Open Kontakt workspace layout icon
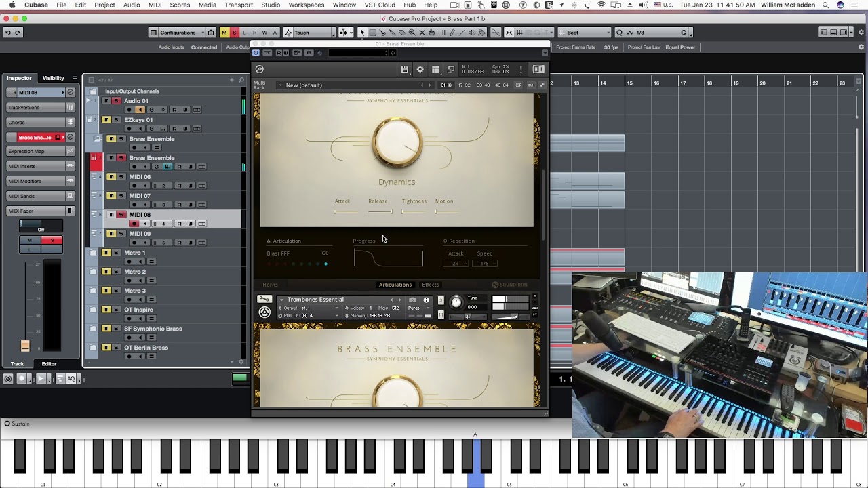The image size is (868, 488). pos(435,69)
